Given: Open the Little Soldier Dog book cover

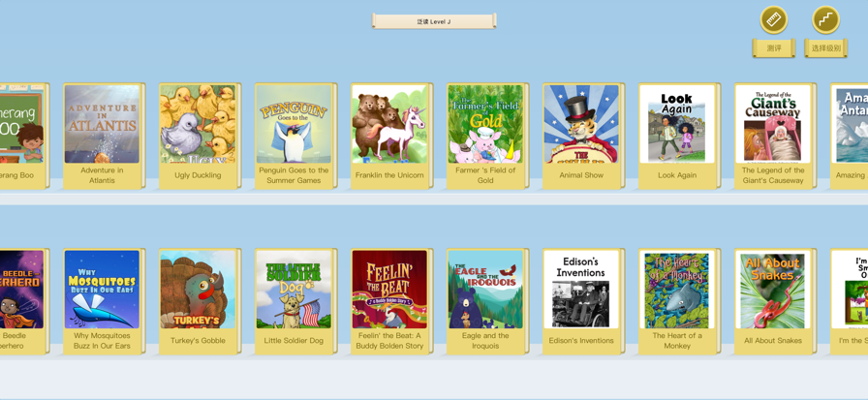Looking at the screenshot, I should coord(294,290).
